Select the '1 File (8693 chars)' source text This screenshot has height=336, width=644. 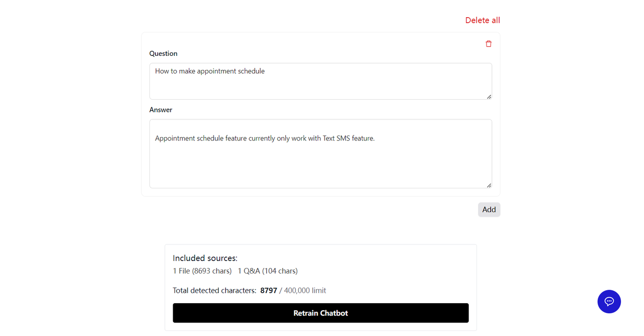(202, 271)
